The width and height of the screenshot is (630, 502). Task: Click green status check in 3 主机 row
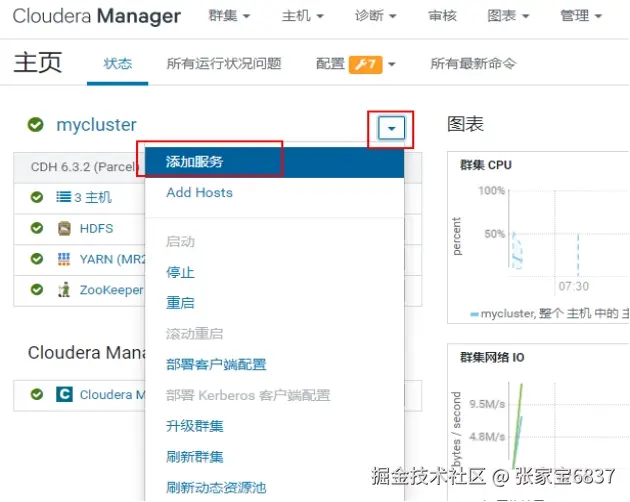point(37,197)
